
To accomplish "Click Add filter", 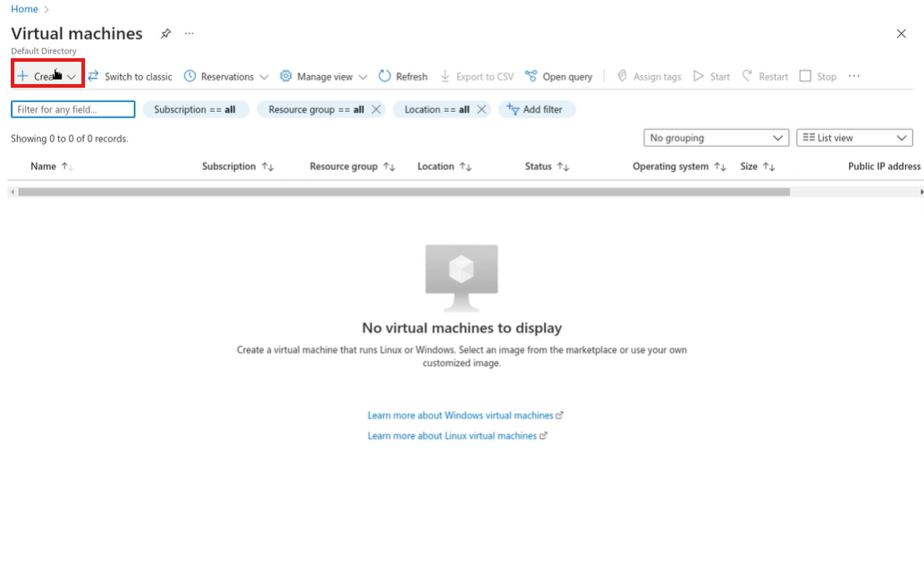I will point(537,109).
